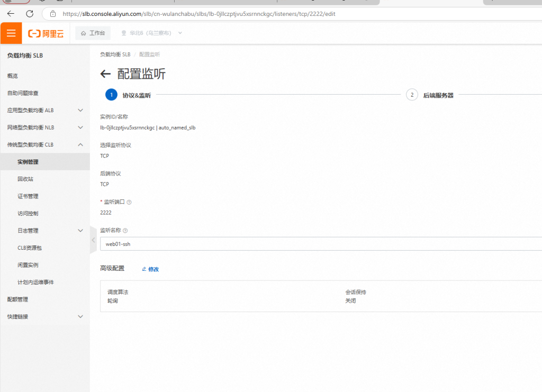The width and height of the screenshot is (542, 392).
Task: Click the help icon next to 监听名称
Action: pyautogui.click(x=125, y=231)
